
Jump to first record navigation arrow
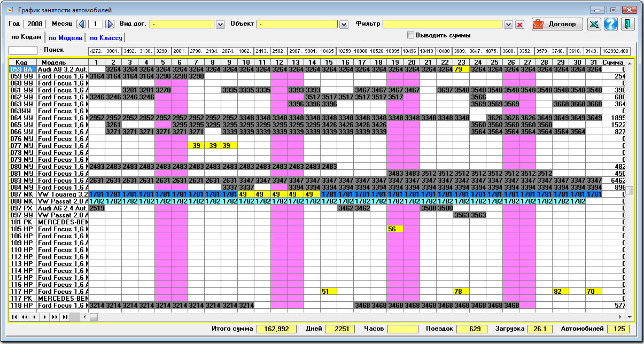(14, 317)
